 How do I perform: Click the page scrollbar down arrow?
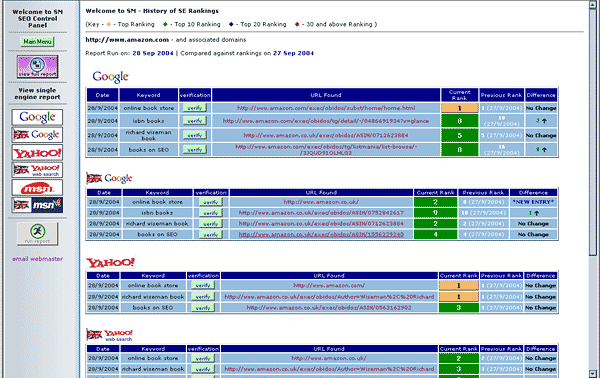tap(593, 374)
